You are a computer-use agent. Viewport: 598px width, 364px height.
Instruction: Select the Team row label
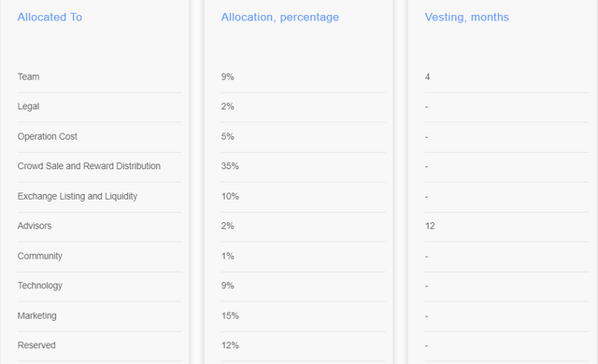tap(29, 77)
